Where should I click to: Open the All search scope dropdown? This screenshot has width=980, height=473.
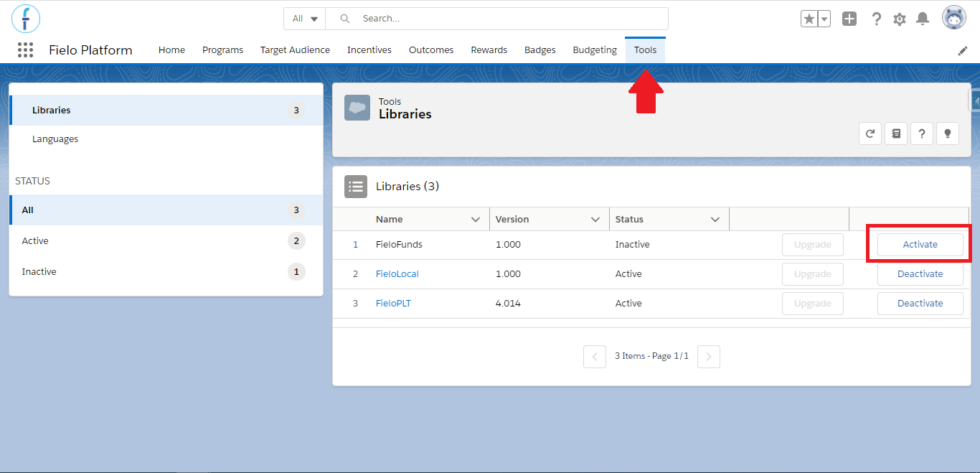(x=305, y=19)
